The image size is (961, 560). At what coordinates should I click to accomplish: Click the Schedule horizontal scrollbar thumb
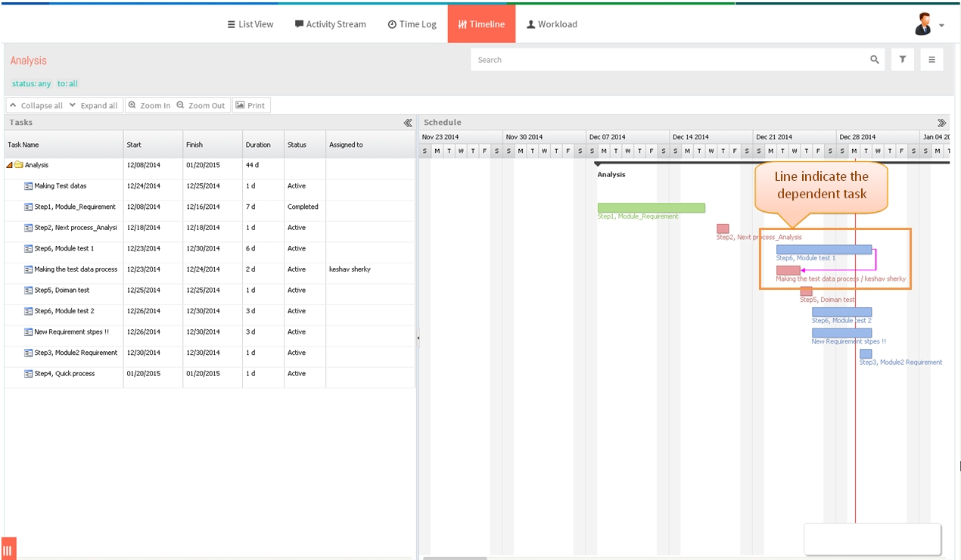click(x=455, y=558)
